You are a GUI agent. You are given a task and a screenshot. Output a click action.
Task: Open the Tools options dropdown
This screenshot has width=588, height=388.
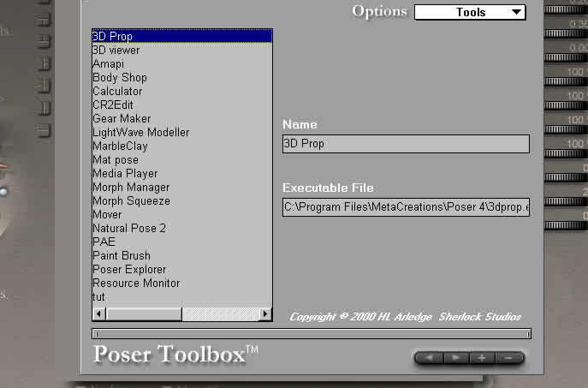[470, 12]
